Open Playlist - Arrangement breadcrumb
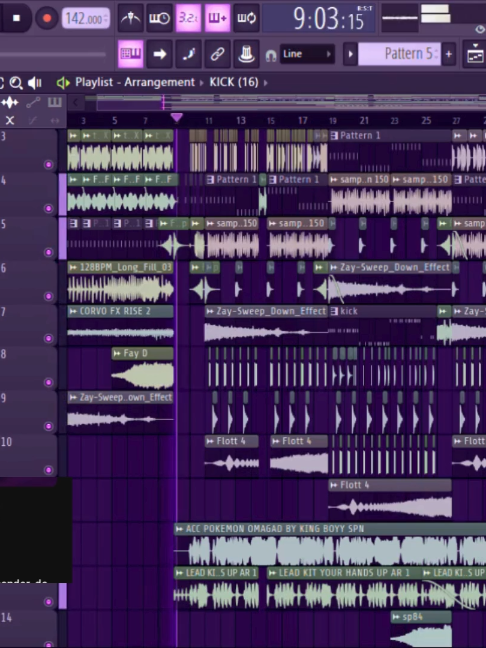 tap(135, 82)
